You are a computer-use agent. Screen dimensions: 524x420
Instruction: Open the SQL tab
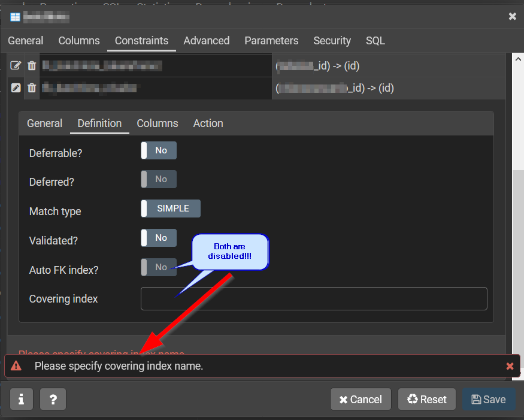click(375, 41)
